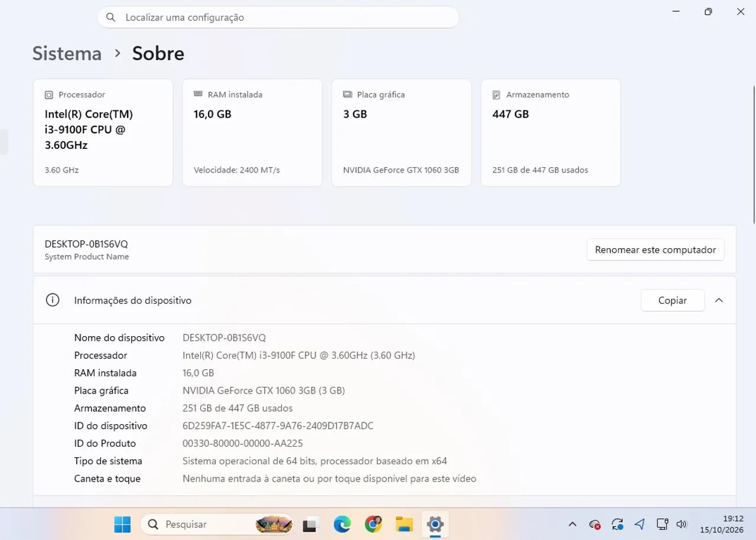
Task: Click the 'Velocidade: 2400 MT/s' text
Action: click(x=237, y=170)
